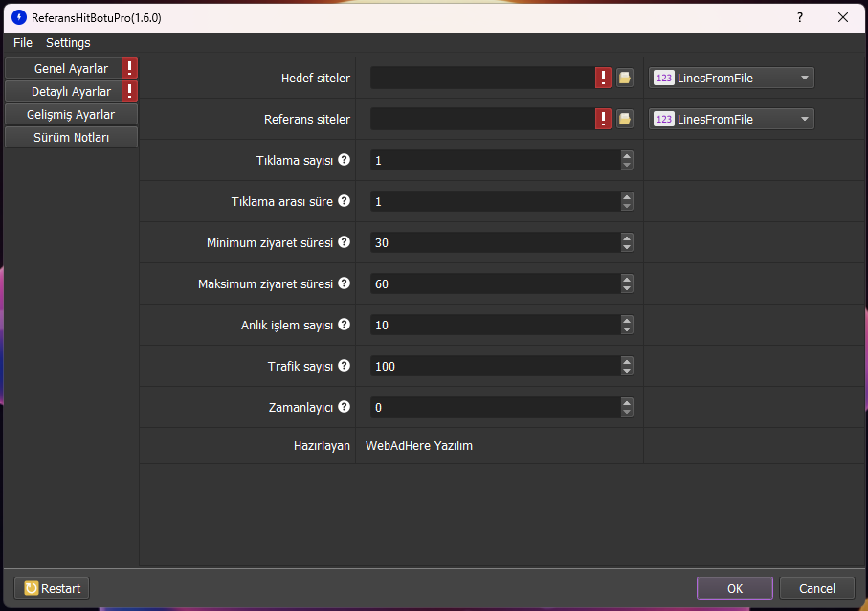Switch to the Gelişmiş Ayarlar tab
Image resolution: width=868 pixels, height=611 pixels.
click(72, 115)
